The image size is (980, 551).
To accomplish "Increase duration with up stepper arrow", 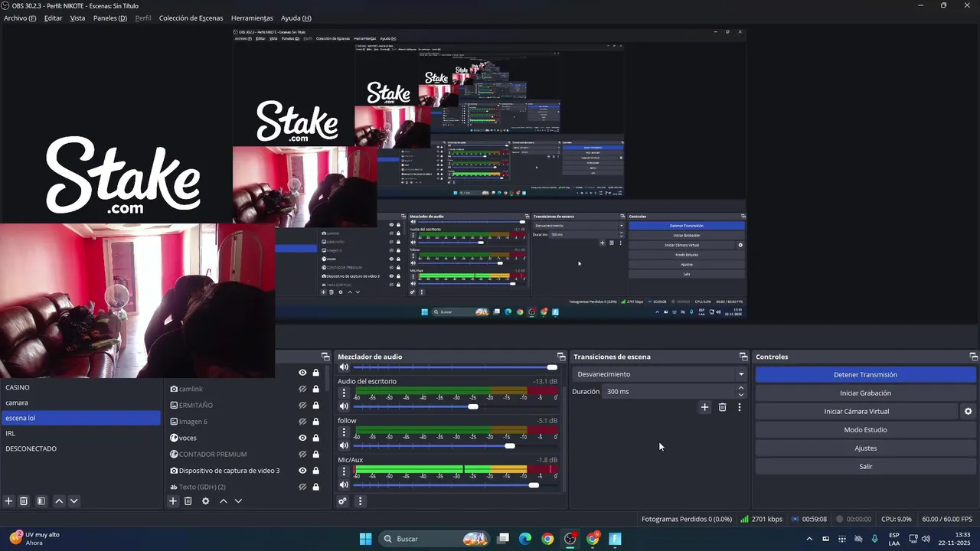I will [x=740, y=388].
